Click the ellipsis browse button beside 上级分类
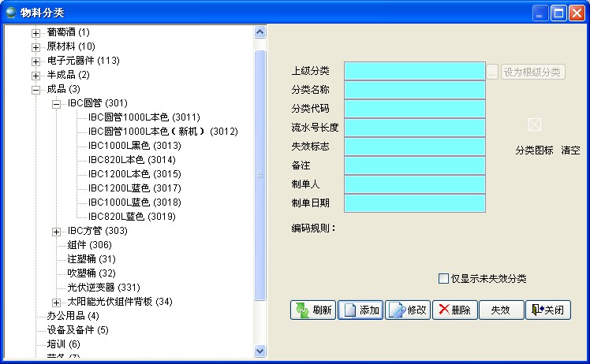Image resolution: width=590 pixels, height=364 pixels. pyautogui.click(x=492, y=72)
